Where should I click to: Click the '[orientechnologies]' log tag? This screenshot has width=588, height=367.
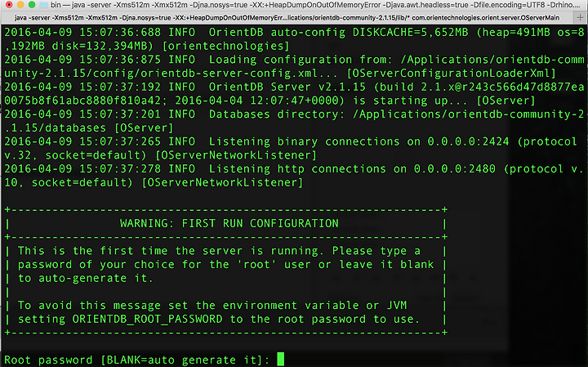click(x=225, y=46)
